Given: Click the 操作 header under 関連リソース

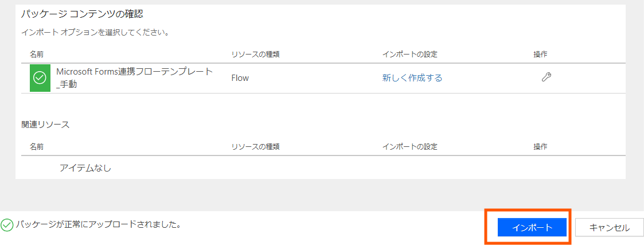Looking at the screenshot, I should pos(540,146).
